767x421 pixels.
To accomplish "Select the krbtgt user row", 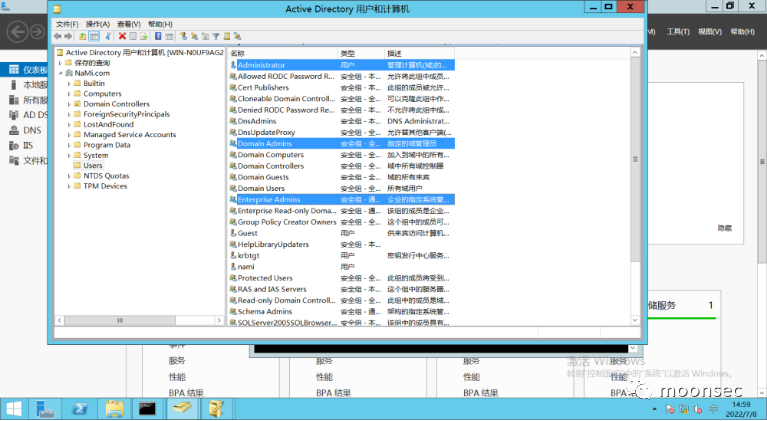I will pyautogui.click(x=341, y=256).
